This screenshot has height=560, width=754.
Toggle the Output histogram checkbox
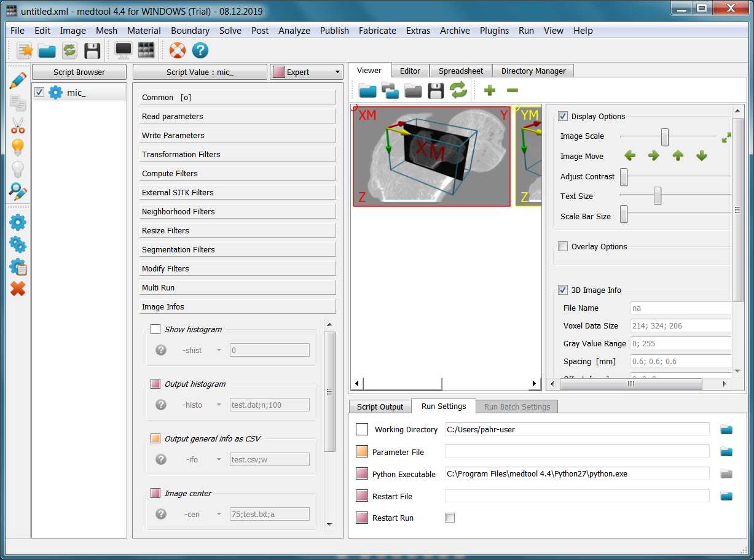pyautogui.click(x=155, y=384)
